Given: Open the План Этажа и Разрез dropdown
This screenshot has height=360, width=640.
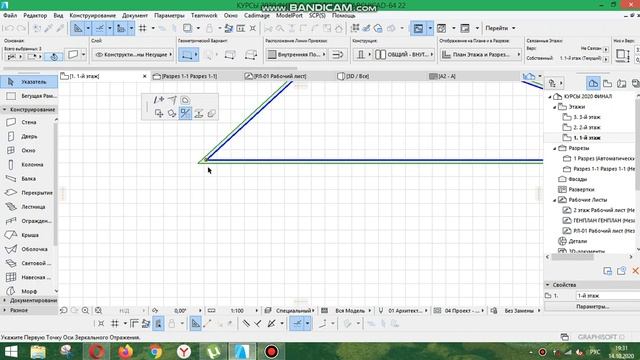Looking at the screenshot, I should point(482,54).
